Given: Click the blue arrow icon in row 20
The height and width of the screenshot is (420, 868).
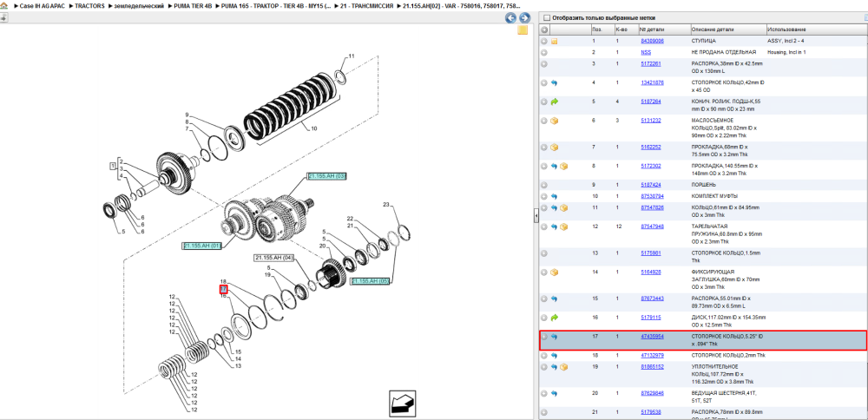Looking at the screenshot, I should tap(554, 393).
